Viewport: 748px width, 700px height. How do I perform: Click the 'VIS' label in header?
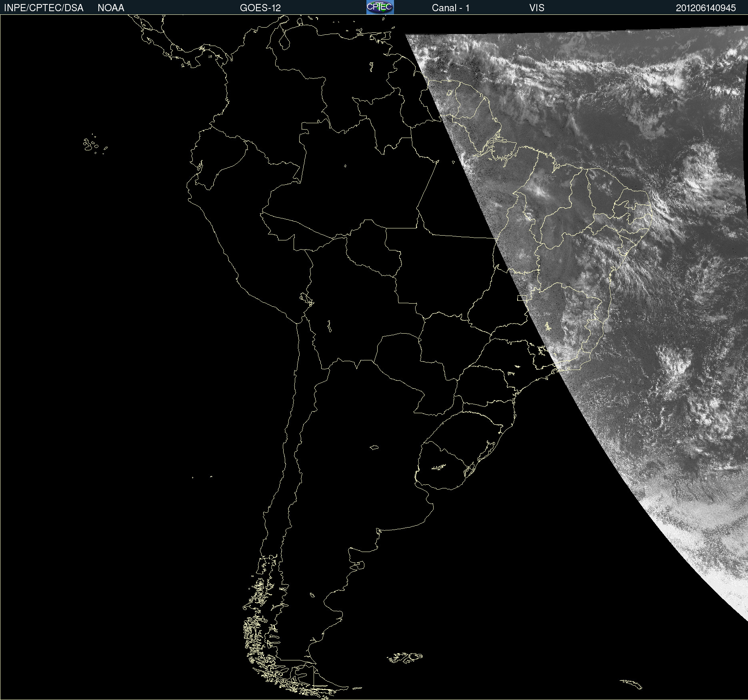coord(537,8)
